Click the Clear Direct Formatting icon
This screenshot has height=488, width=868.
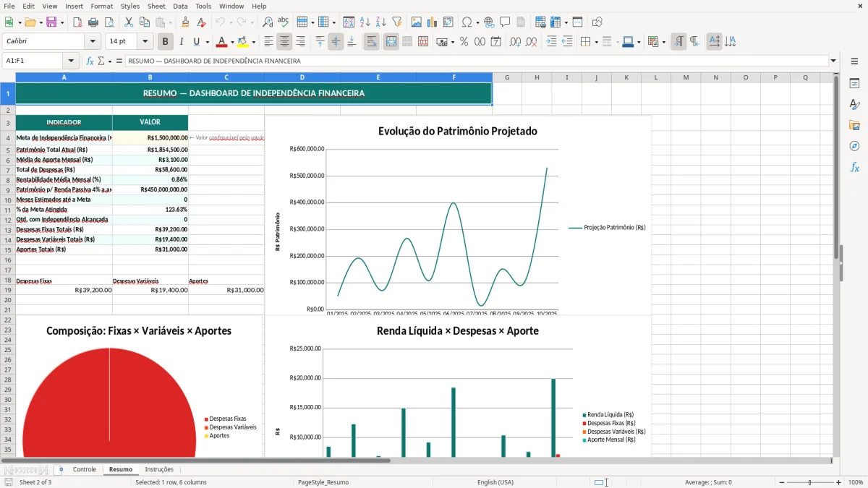[x=200, y=22]
